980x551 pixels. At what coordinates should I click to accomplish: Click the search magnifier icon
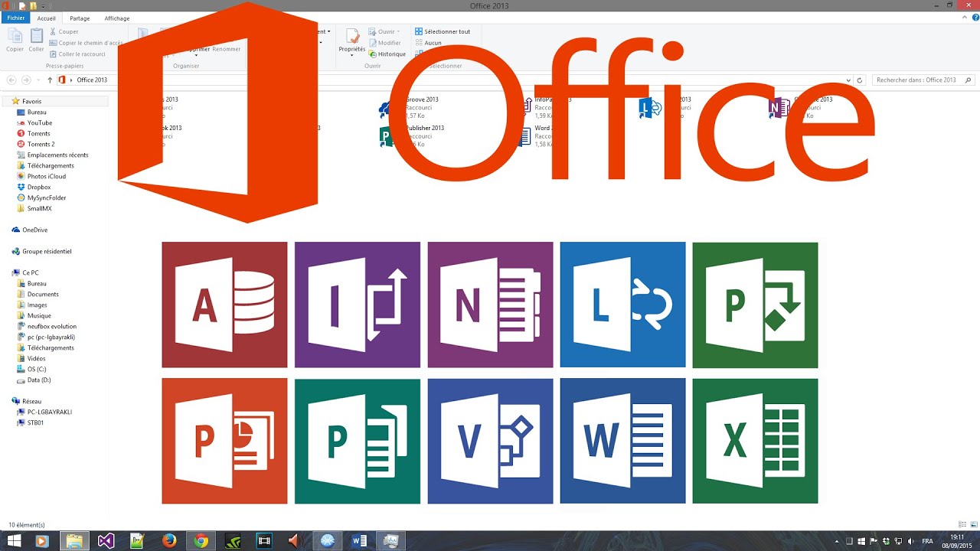pyautogui.click(x=969, y=80)
